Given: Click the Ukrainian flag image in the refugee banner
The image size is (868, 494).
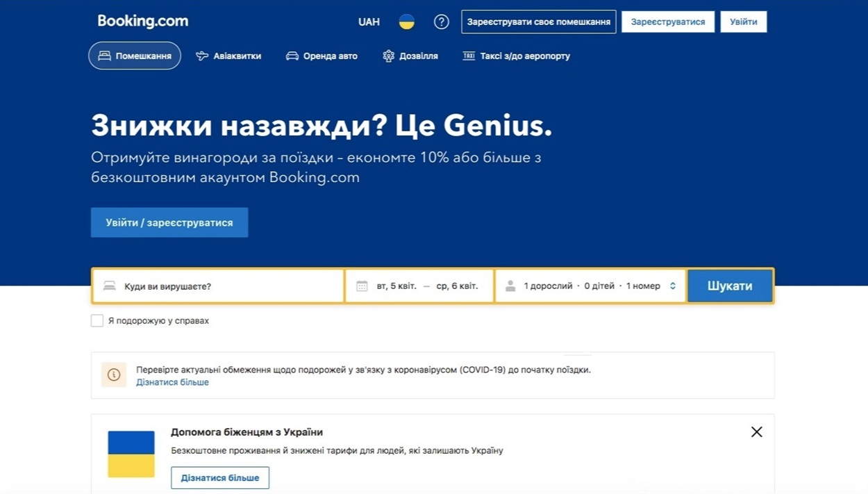Looking at the screenshot, I should (x=131, y=454).
